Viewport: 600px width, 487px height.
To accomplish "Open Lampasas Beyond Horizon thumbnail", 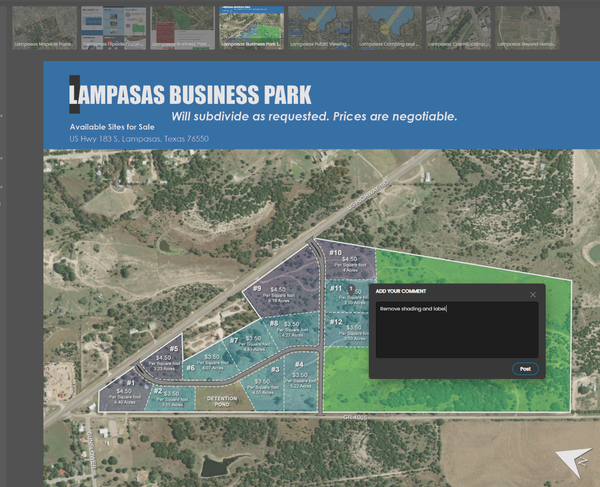I will [x=527, y=28].
